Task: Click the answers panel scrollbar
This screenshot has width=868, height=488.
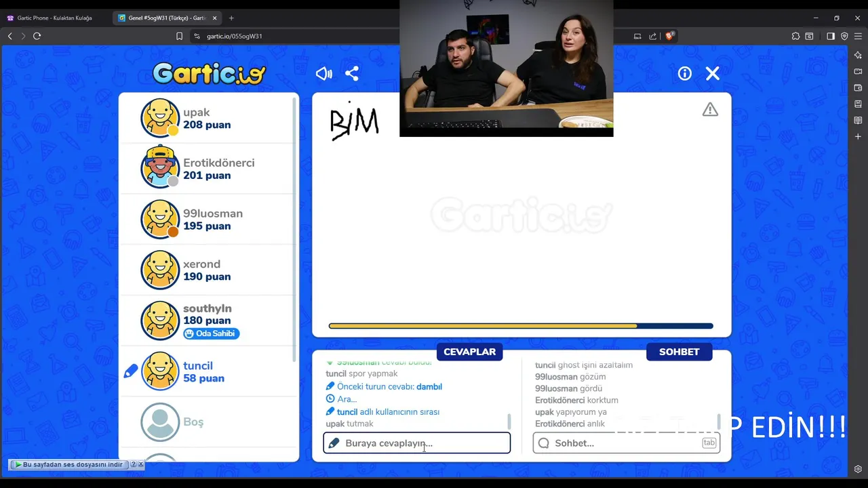Action: pyautogui.click(x=509, y=421)
